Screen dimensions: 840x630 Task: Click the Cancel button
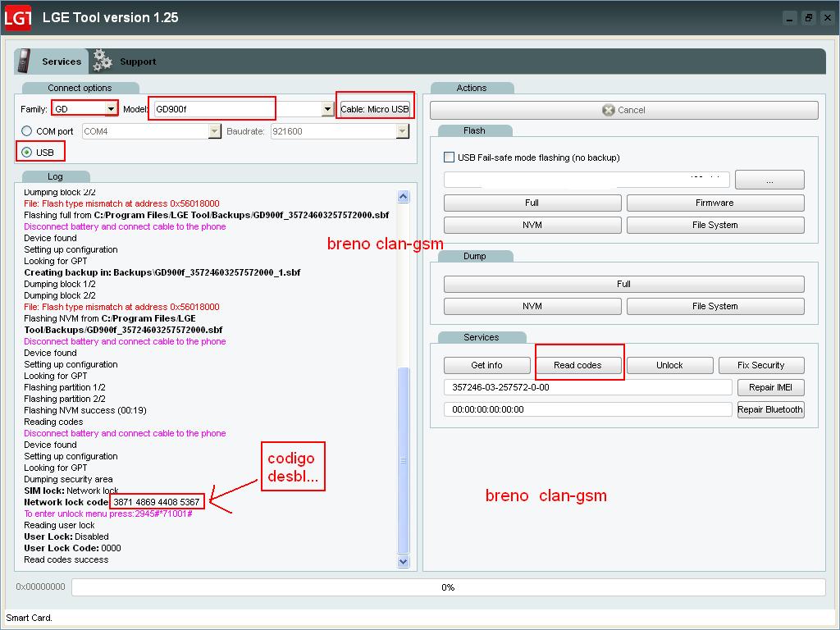tap(623, 110)
